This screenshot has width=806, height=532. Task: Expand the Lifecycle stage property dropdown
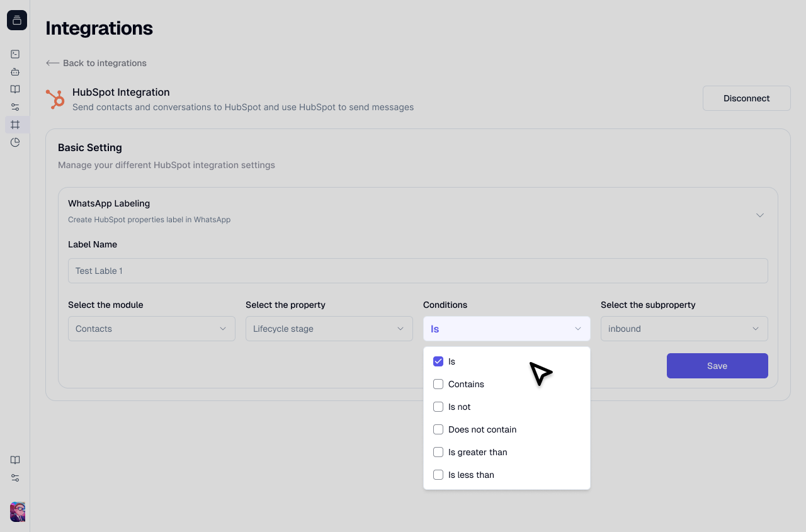click(x=329, y=329)
